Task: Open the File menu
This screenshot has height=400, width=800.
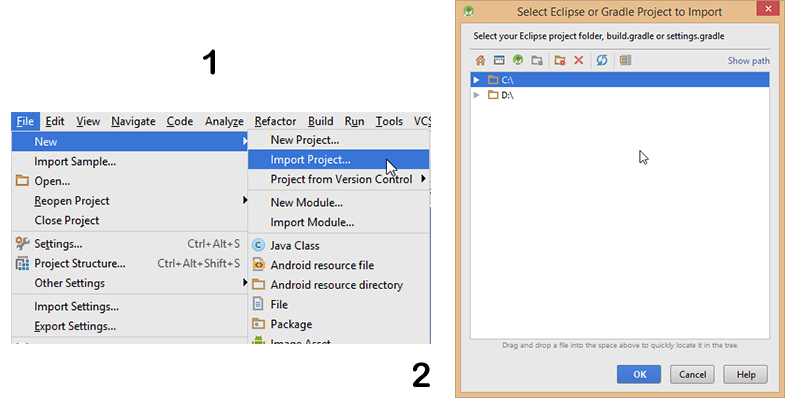Action: coord(25,121)
